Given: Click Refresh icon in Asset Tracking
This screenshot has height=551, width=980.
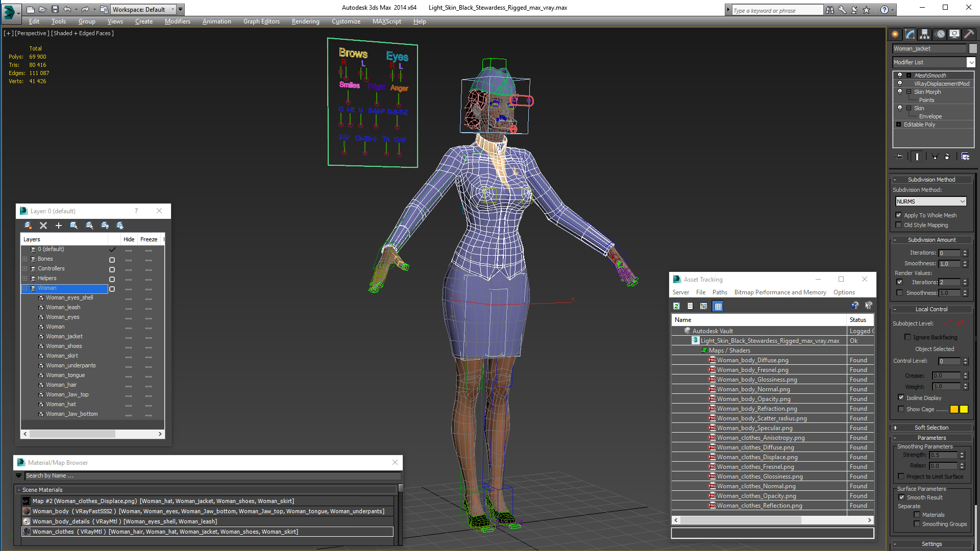Looking at the screenshot, I should [x=676, y=306].
